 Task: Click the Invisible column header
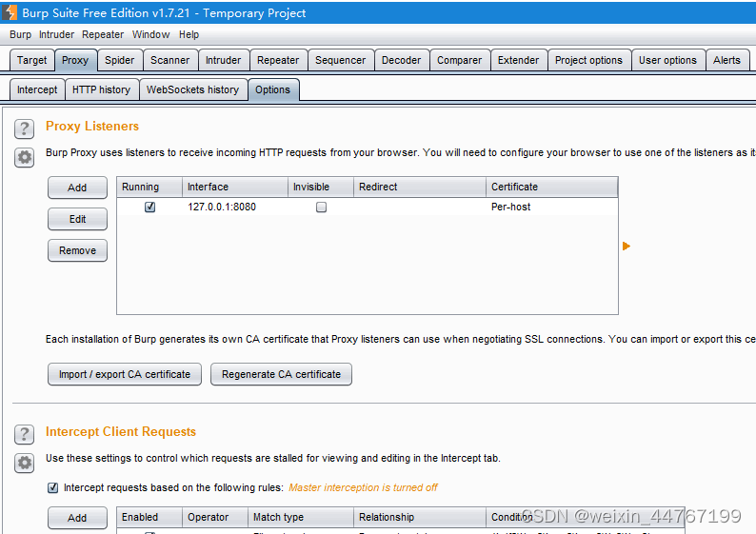click(x=321, y=187)
